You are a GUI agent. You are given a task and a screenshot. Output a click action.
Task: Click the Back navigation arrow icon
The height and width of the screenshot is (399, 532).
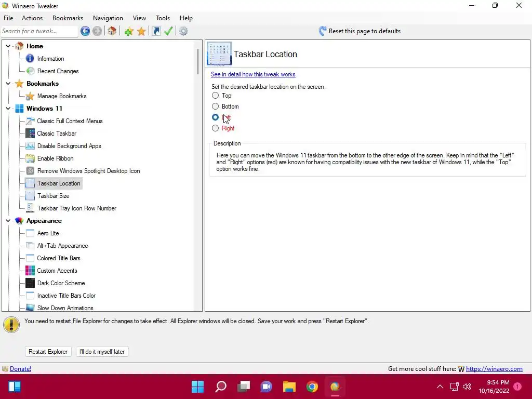coord(85,31)
